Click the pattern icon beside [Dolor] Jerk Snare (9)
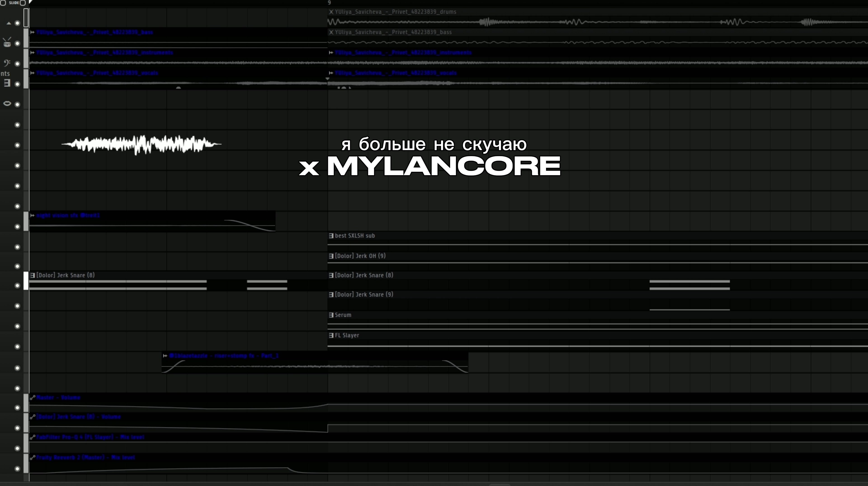 331,294
